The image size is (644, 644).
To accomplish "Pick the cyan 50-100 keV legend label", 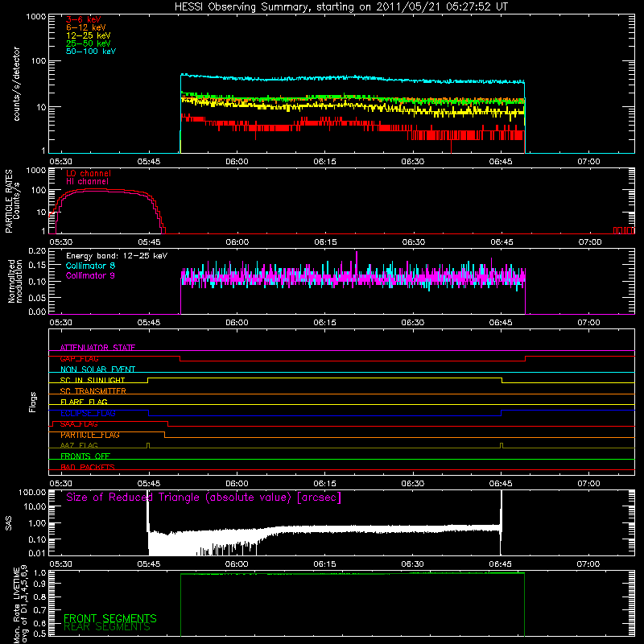I will point(91,52).
